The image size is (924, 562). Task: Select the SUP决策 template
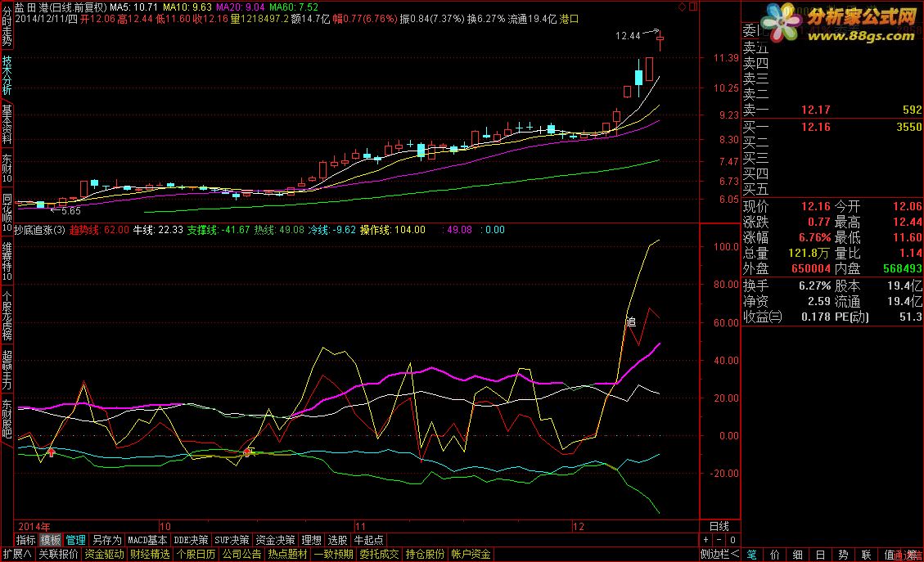tap(232, 540)
